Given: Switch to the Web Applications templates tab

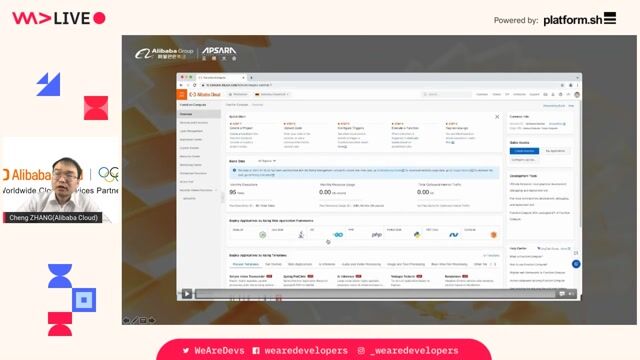Looking at the screenshot, I should tap(300, 264).
